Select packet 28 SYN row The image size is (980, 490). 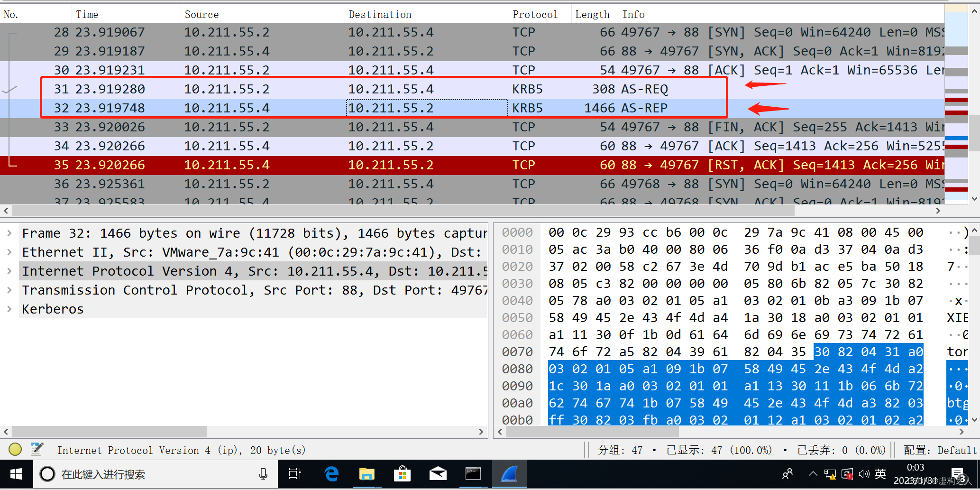[x=472, y=32]
